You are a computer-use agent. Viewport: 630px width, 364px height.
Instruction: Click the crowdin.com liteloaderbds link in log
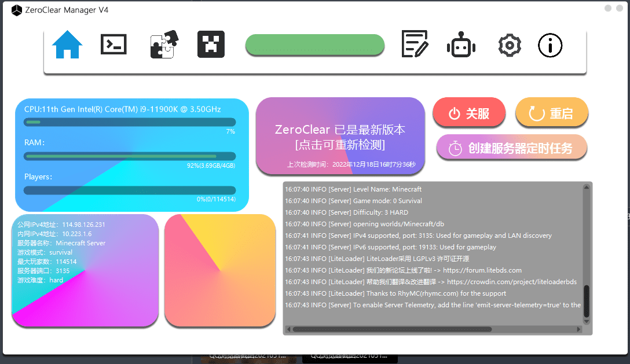tap(512, 282)
